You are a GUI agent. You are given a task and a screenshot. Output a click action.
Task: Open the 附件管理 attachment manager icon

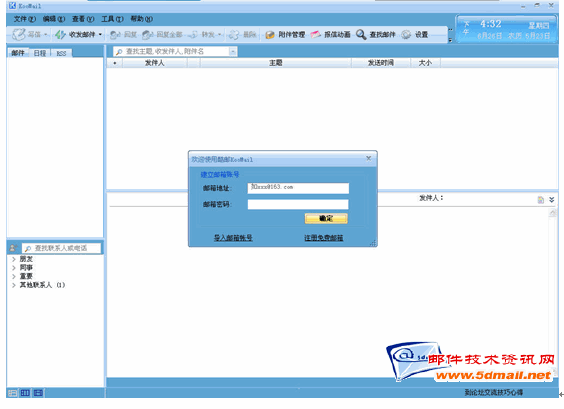point(270,35)
